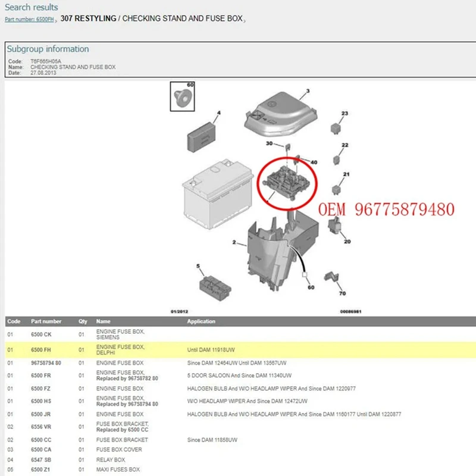Click 'FUSE BOX COVER' name cell
This screenshot has width=476, height=476.
point(119,450)
